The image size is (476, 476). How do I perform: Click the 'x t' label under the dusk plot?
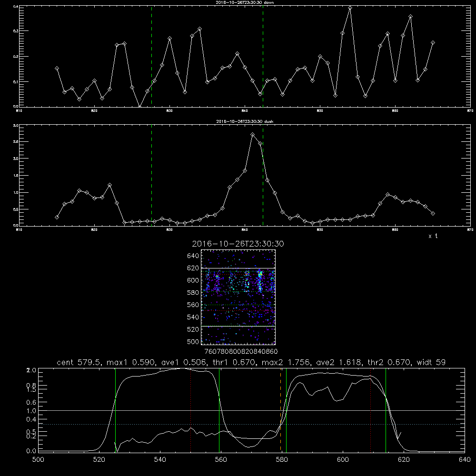click(433, 236)
